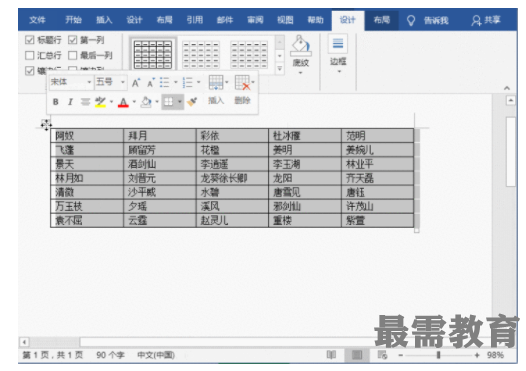The image size is (526, 371).
Task: Click the 中文(中国) language indicator
Action: coord(156,355)
